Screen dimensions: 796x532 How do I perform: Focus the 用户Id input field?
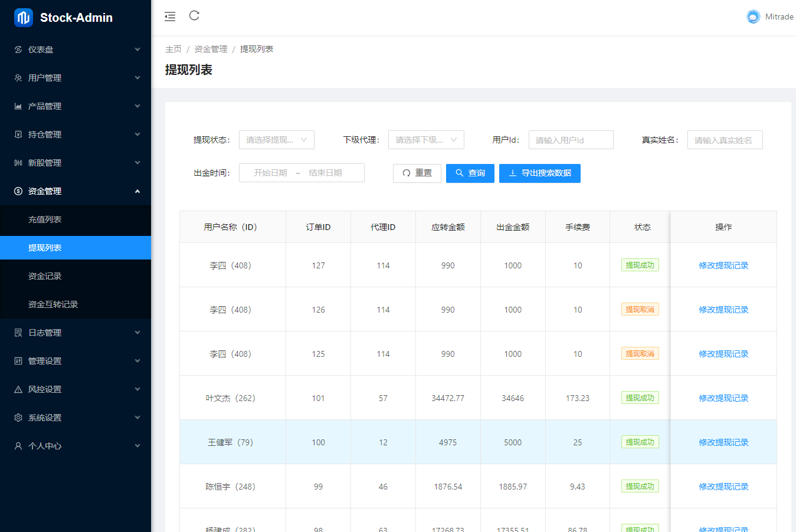pyautogui.click(x=571, y=140)
